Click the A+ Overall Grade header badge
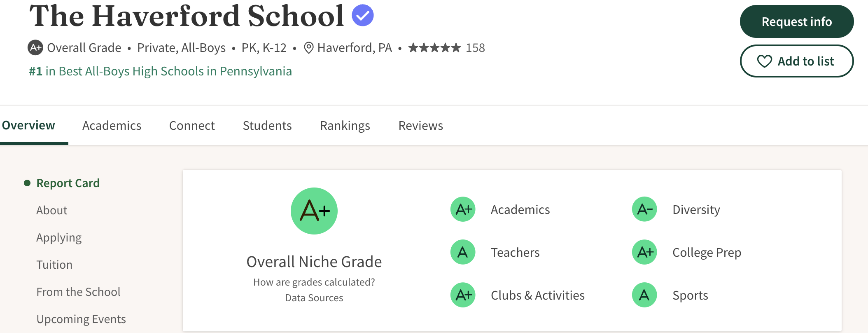The width and height of the screenshot is (868, 333). tap(35, 48)
